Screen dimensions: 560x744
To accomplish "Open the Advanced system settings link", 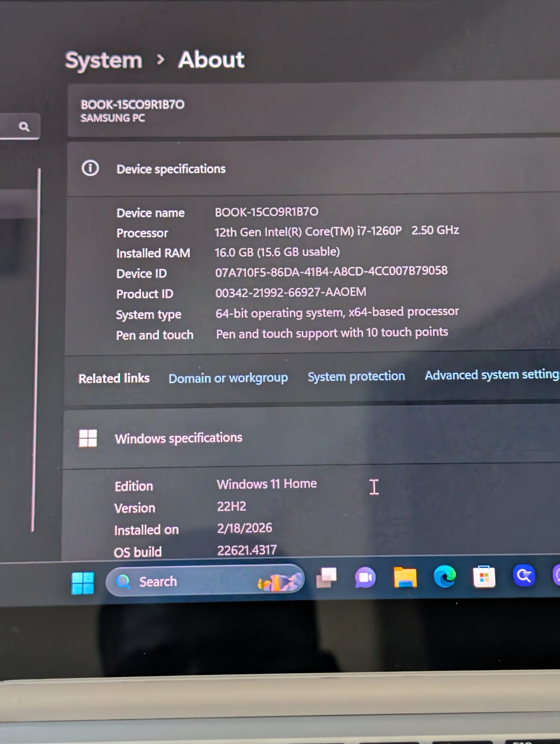I will [491, 375].
